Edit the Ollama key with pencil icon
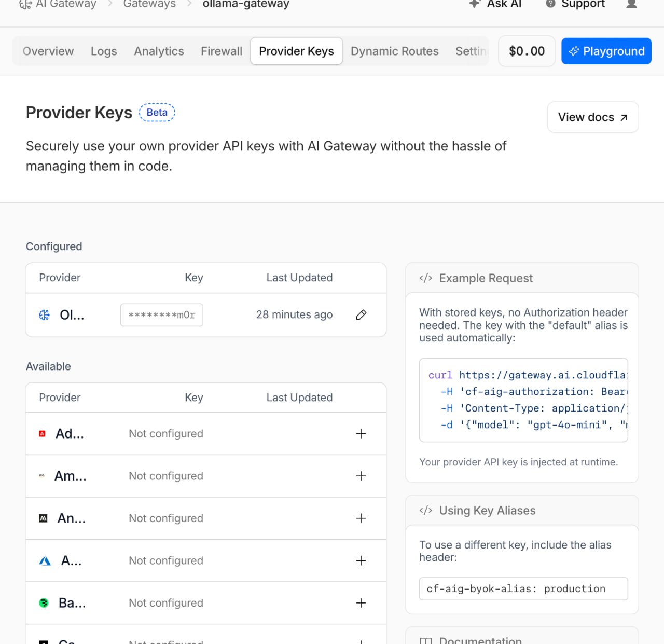The image size is (664, 644). (x=361, y=314)
